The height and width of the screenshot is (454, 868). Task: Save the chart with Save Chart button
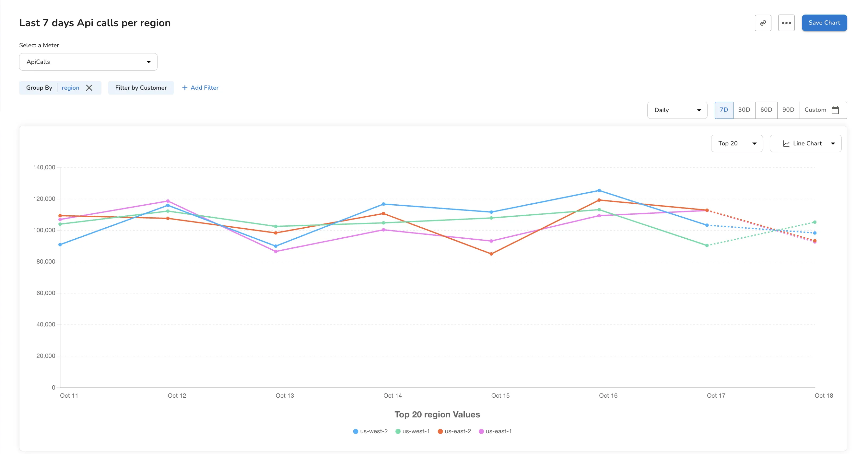coord(824,23)
